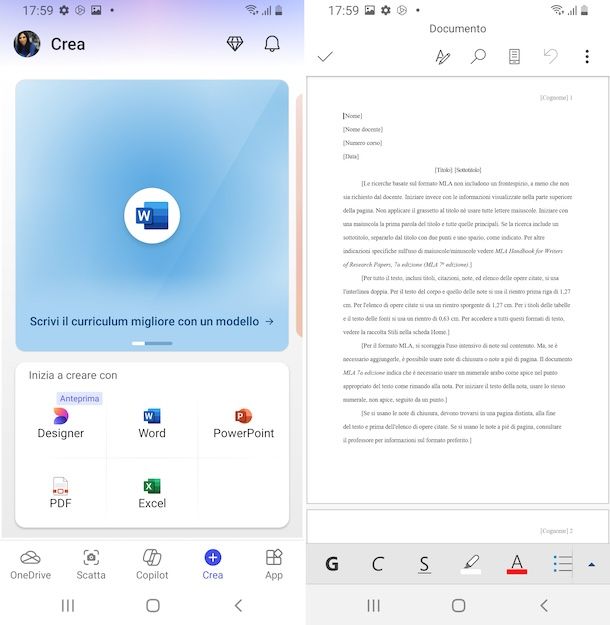Open the three-dot more options menu

(x=587, y=57)
